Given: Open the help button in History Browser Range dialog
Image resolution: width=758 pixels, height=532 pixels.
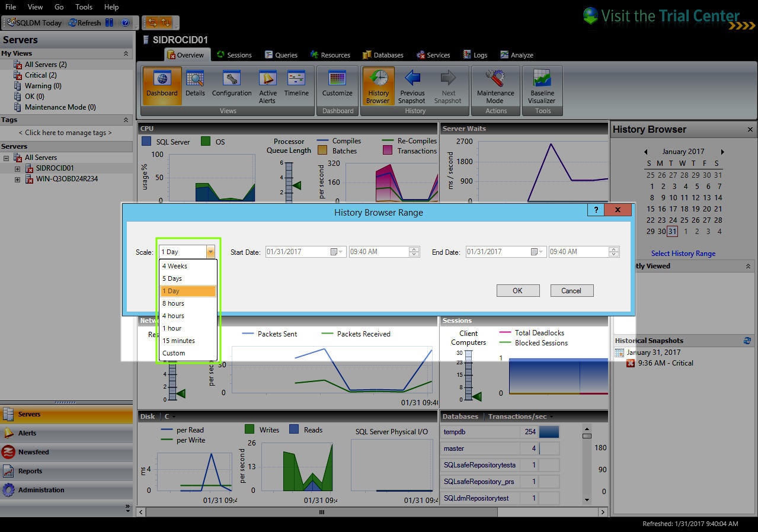Looking at the screenshot, I should 596,210.
